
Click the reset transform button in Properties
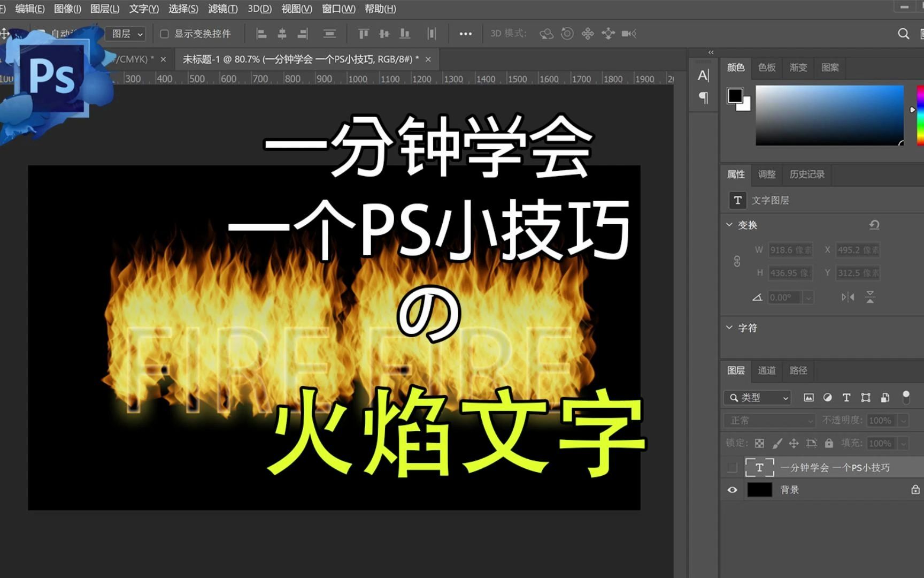tap(874, 225)
